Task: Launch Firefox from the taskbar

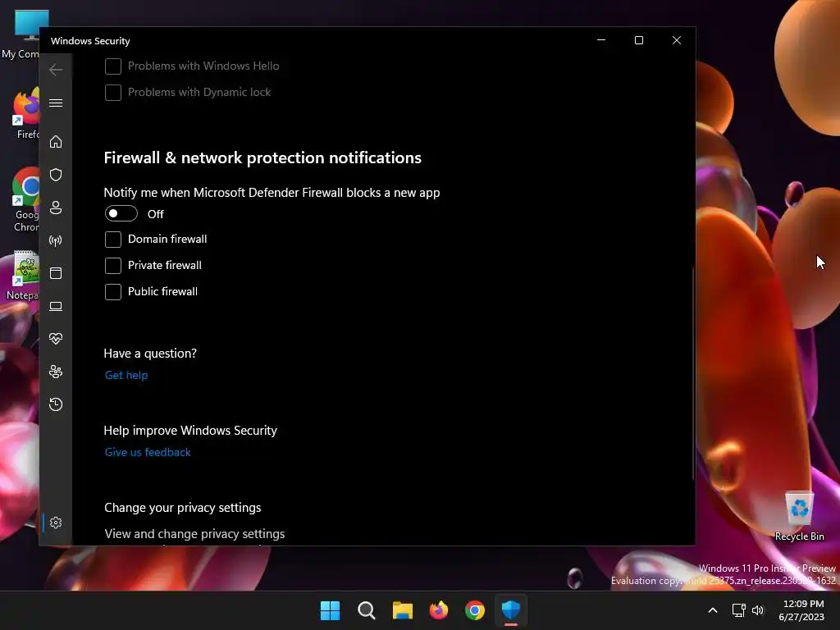Action: 439,610
